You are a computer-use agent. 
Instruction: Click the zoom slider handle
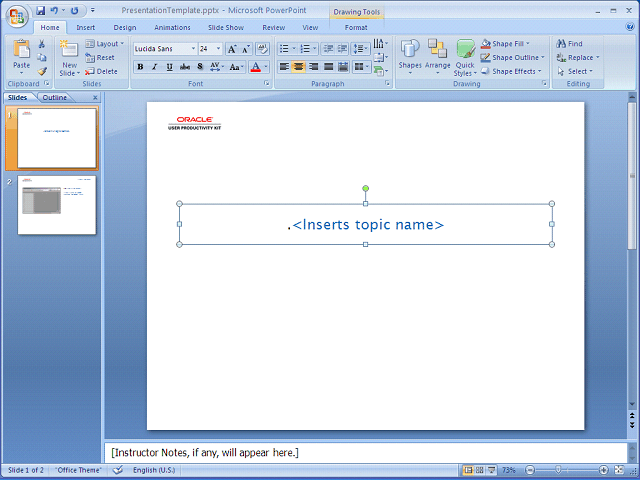point(558,470)
